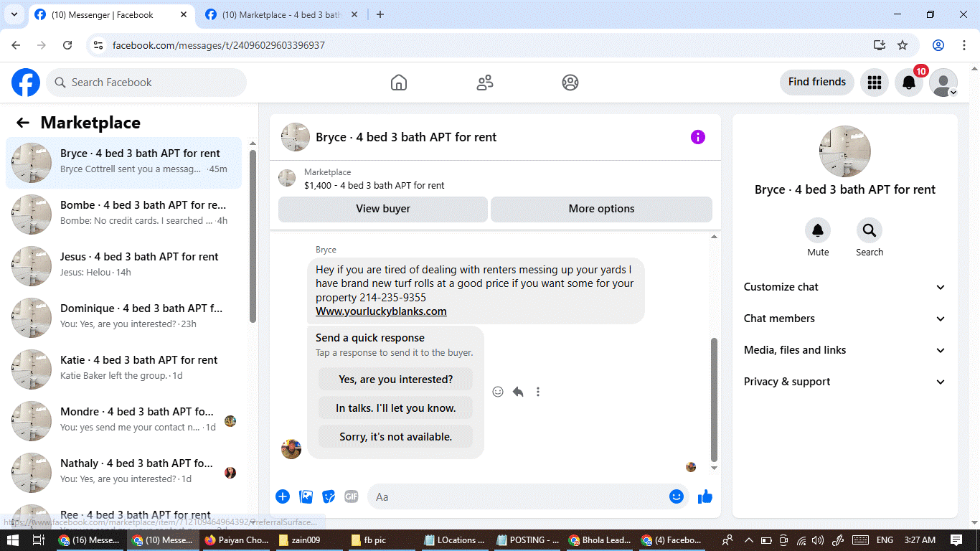
Task: Send 'Sorry, it's not available.' response
Action: point(396,437)
